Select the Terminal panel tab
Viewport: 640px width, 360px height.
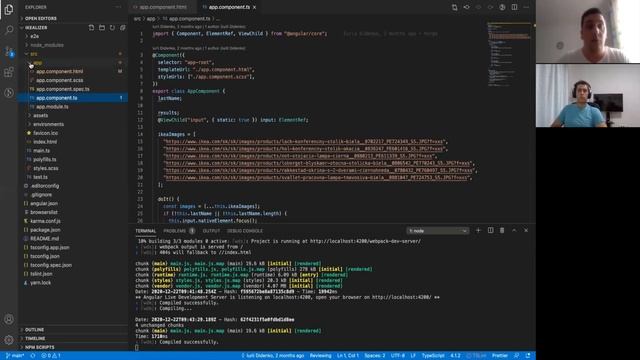click(x=146, y=231)
